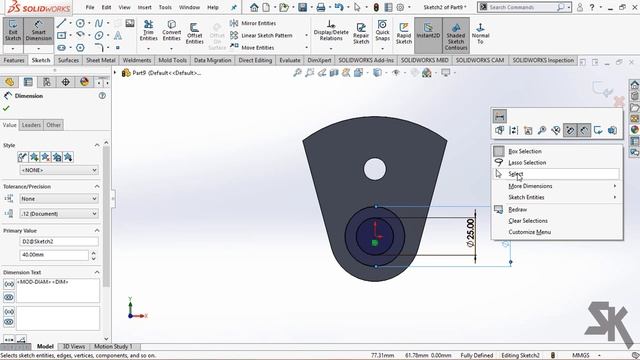640x360 pixels.
Task: Toggle Shaded Sketch Contours
Action: (x=456, y=36)
